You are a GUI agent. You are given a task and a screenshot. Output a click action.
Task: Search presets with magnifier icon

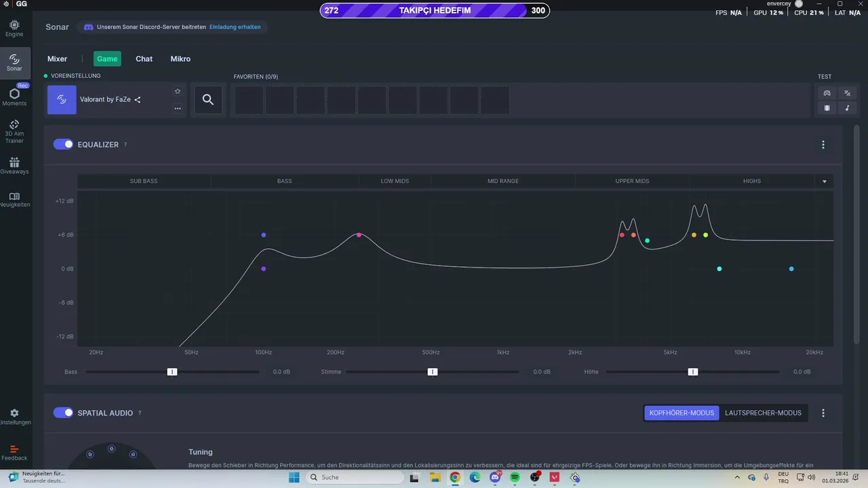208,100
